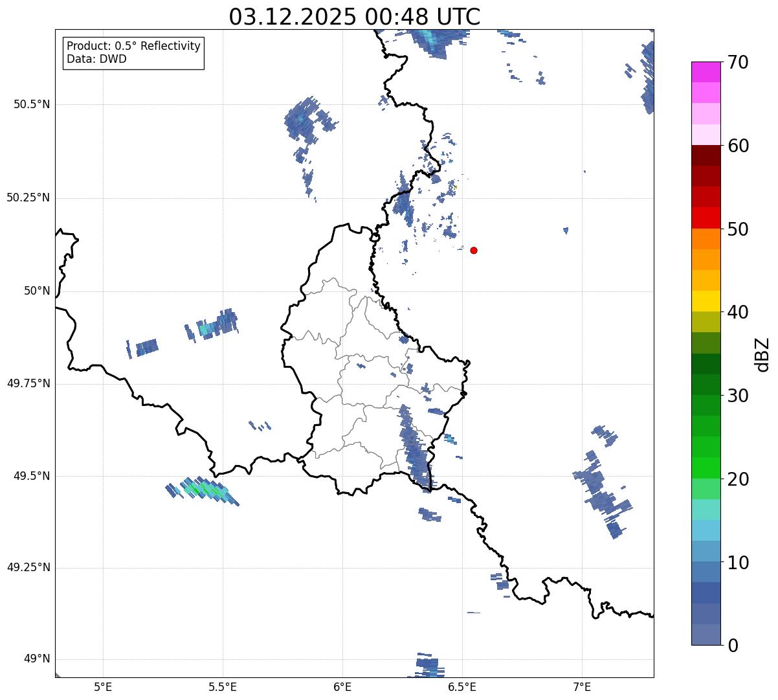Click the 50.5°N latitude label
Screen dimensions: 778x700
tap(32, 104)
